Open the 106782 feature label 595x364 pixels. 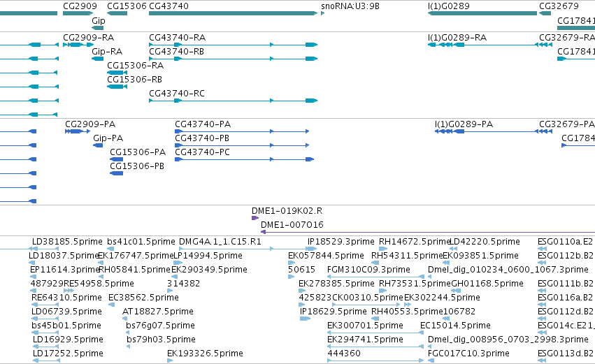459,312
